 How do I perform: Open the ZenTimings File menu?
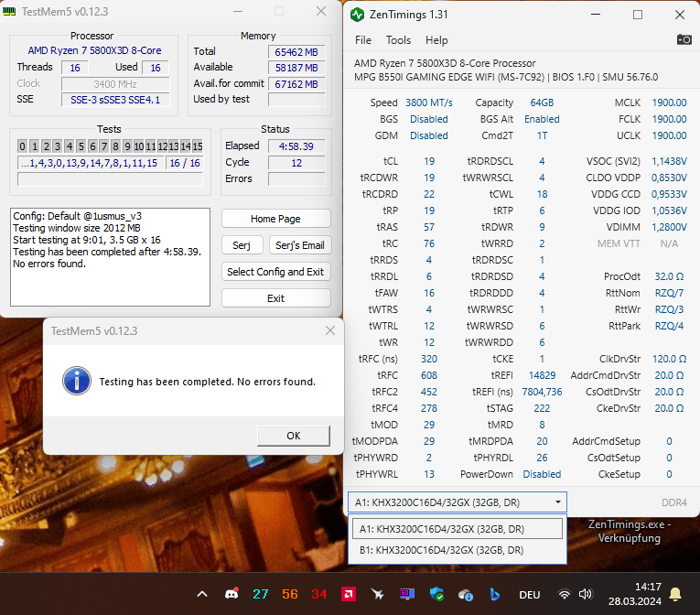pyautogui.click(x=363, y=40)
